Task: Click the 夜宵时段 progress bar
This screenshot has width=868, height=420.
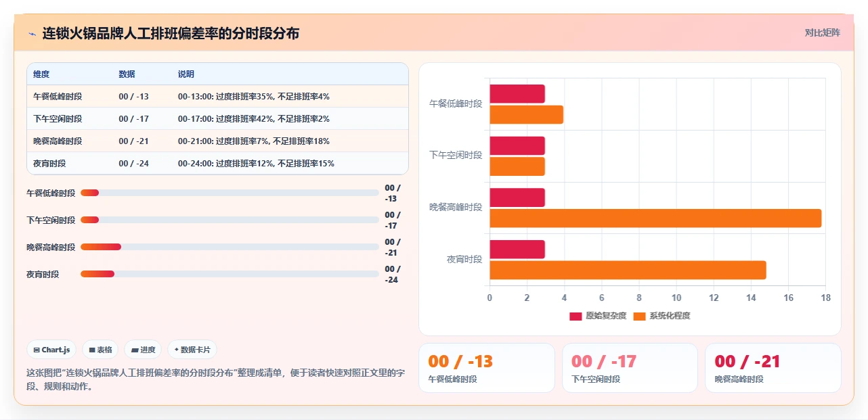Action: coord(230,274)
